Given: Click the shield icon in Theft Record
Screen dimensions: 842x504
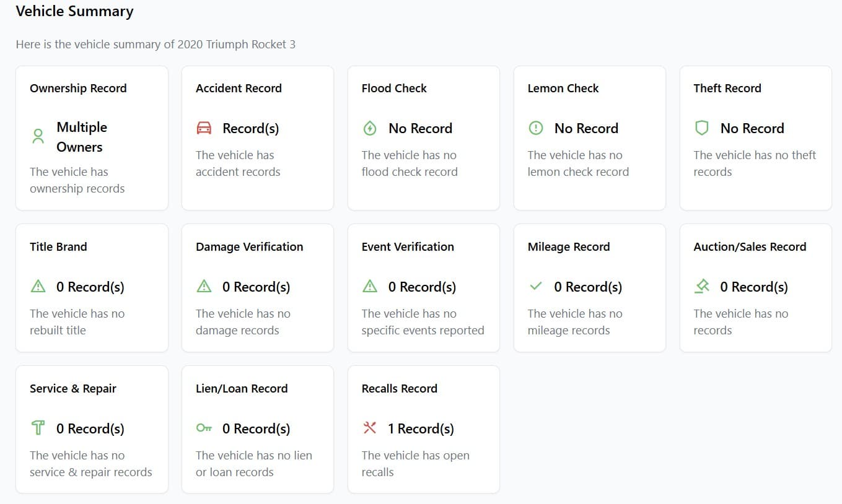Looking at the screenshot, I should click(702, 128).
